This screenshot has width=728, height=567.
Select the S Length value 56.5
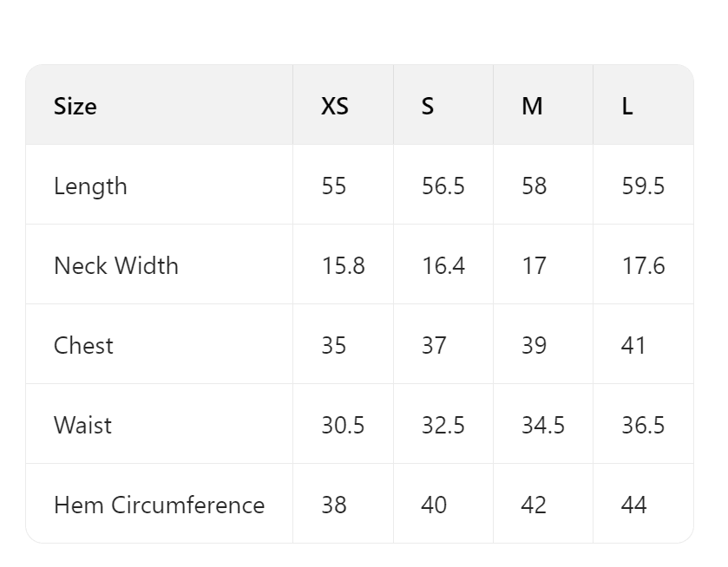click(x=443, y=186)
